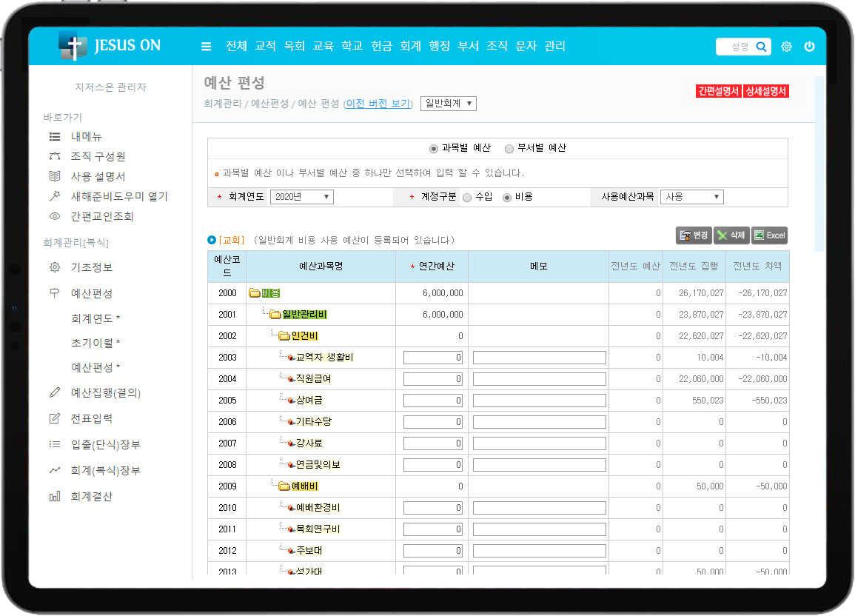The width and height of the screenshot is (855, 616).
Task: Click annual budget field for 직원급여
Action: coord(433,379)
